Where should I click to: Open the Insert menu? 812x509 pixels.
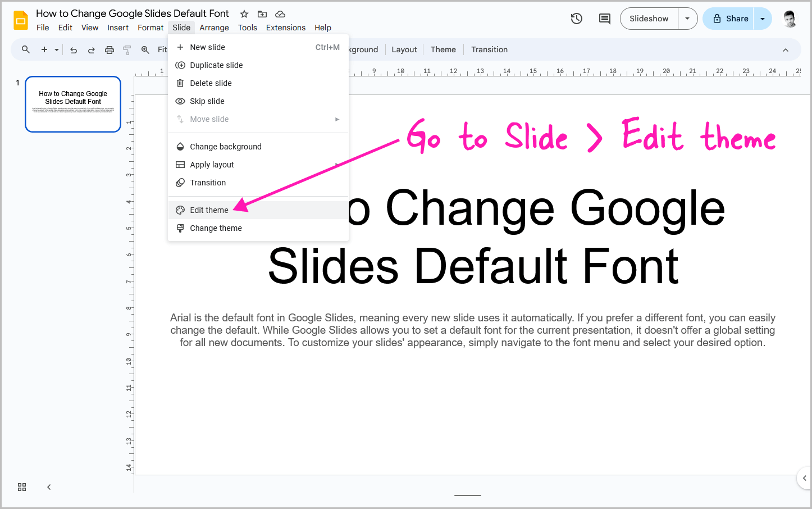[118, 28]
